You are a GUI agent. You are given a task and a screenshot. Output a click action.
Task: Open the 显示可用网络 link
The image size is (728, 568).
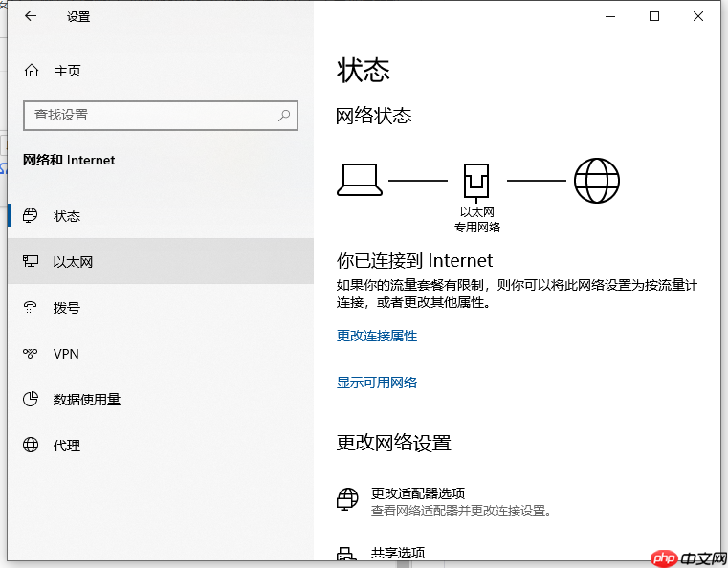[x=377, y=382]
